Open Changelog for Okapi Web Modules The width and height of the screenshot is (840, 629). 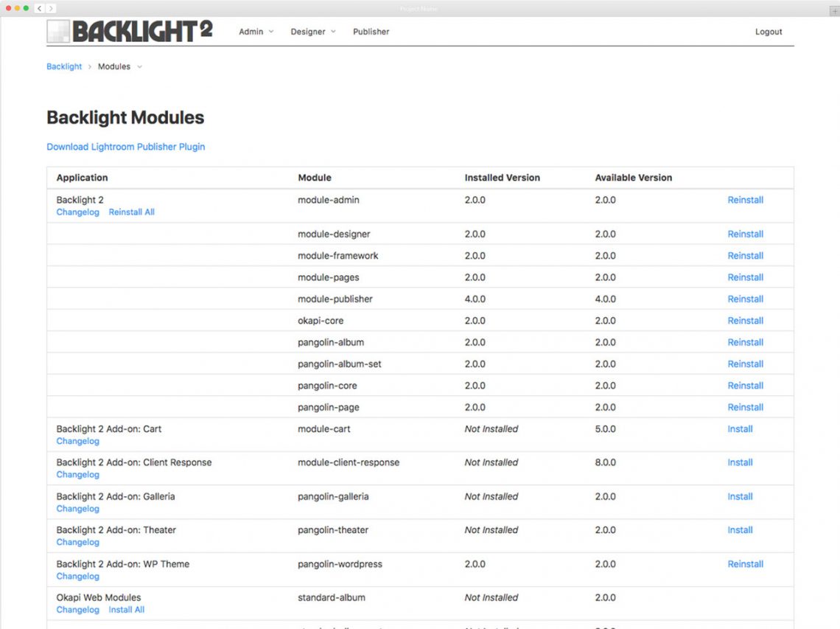77,610
